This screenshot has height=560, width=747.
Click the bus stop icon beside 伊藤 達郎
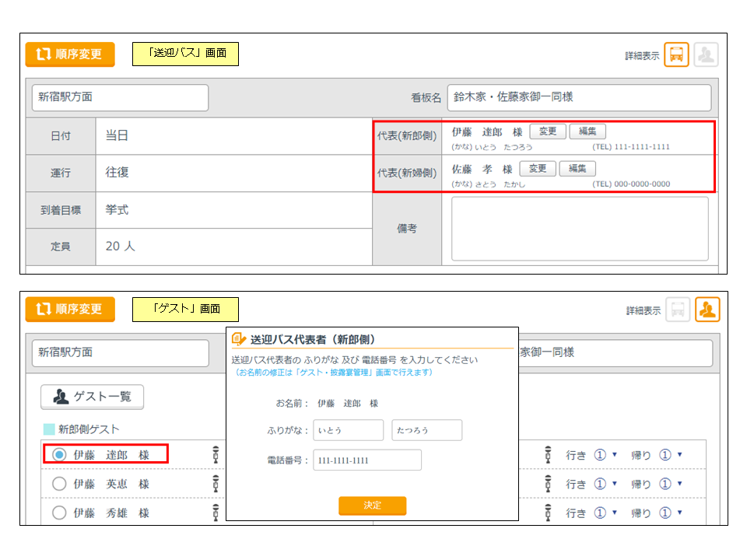point(216,455)
